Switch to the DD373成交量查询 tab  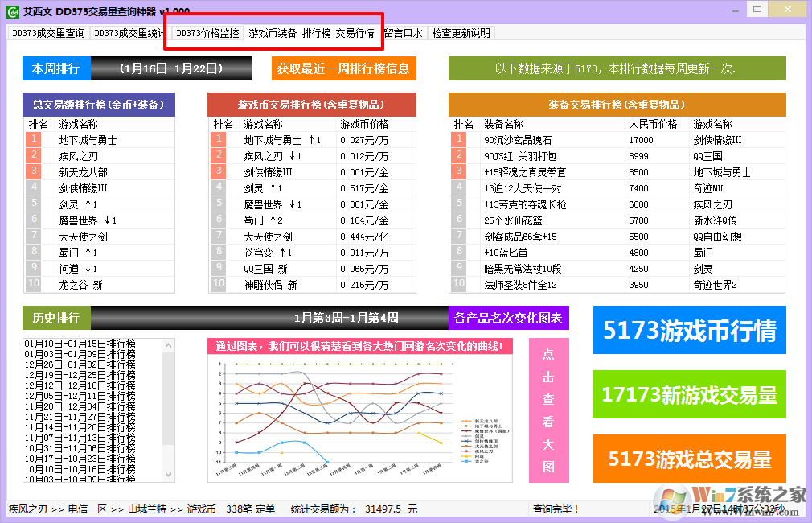[48, 34]
